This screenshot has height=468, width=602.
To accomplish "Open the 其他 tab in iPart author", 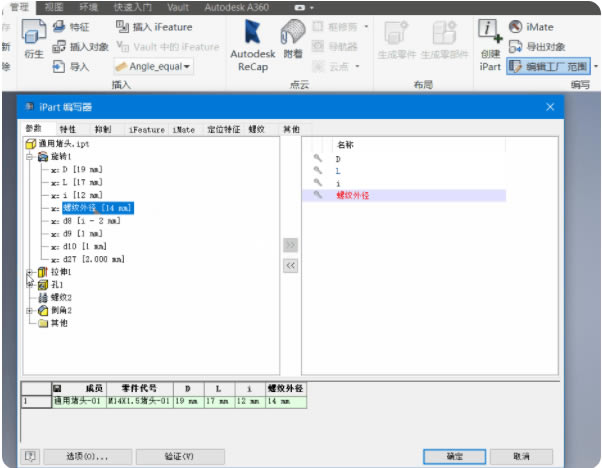I will [x=291, y=129].
